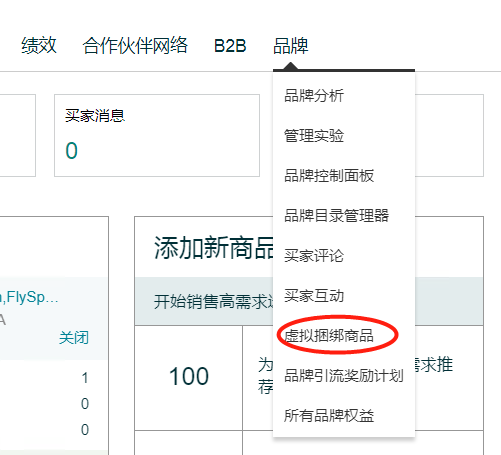Open the 绩效 navigation menu
This screenshot has height=455, width=501.
[x=39, y=46]
